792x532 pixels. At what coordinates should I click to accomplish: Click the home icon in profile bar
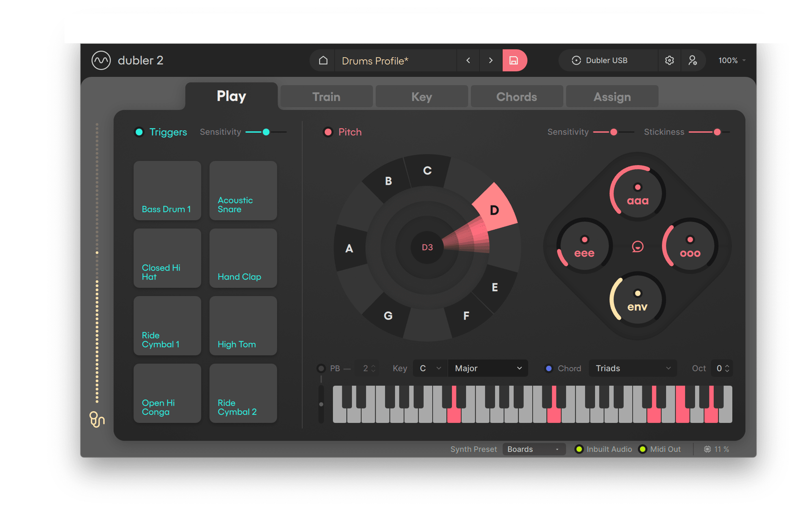click(323, 60)
